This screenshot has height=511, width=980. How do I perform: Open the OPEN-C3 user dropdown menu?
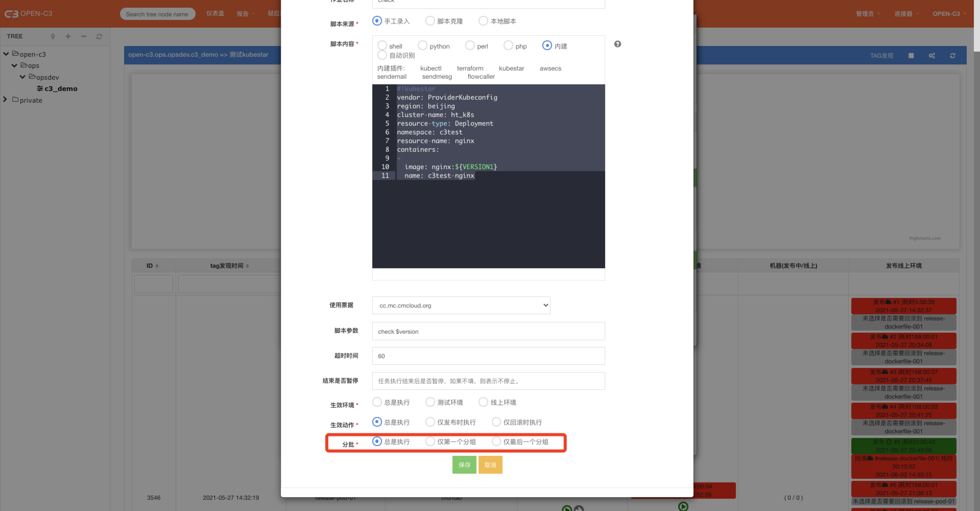pos(949,14)
